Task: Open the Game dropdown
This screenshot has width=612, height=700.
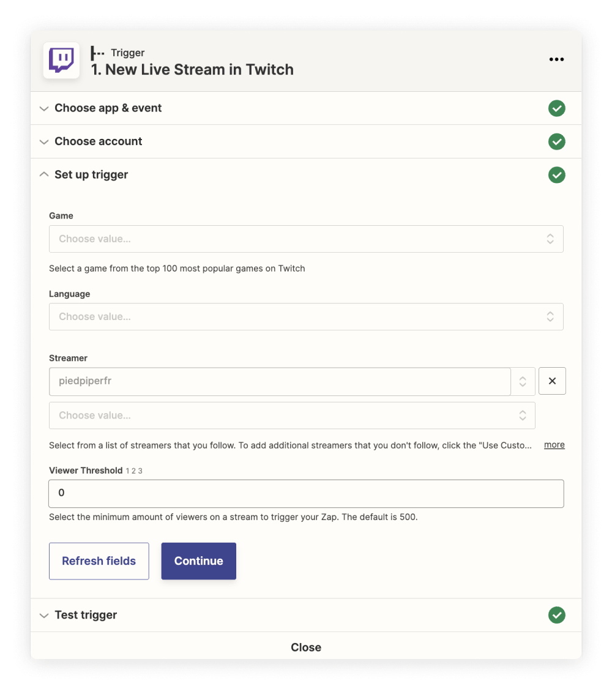Action: (x=306, y=239)
